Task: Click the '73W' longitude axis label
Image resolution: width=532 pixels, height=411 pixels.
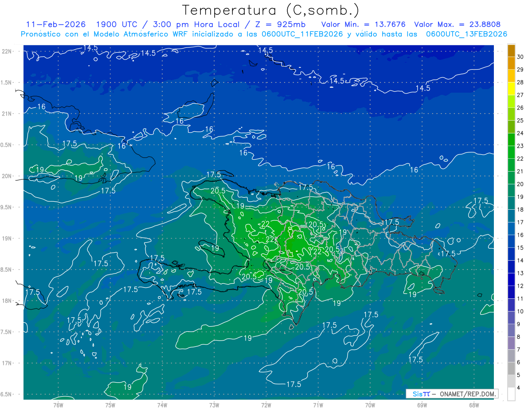Action: click(214, 405)
